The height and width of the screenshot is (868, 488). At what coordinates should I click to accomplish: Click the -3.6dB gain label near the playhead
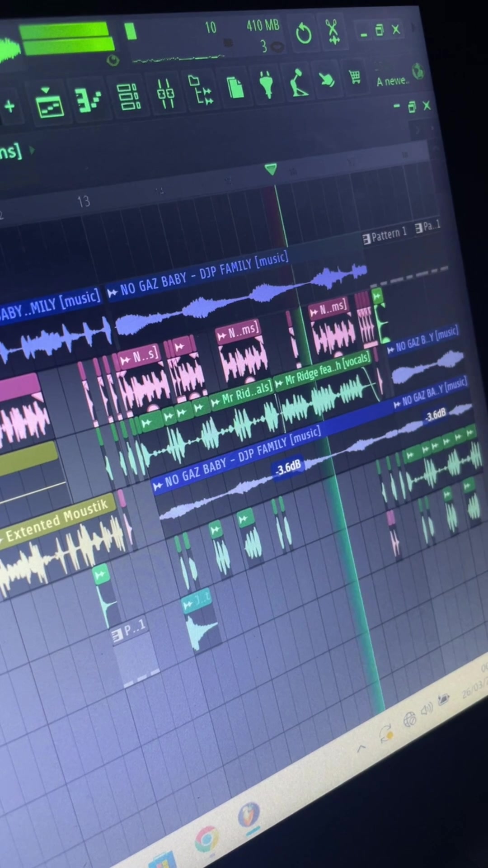(288, 468)
